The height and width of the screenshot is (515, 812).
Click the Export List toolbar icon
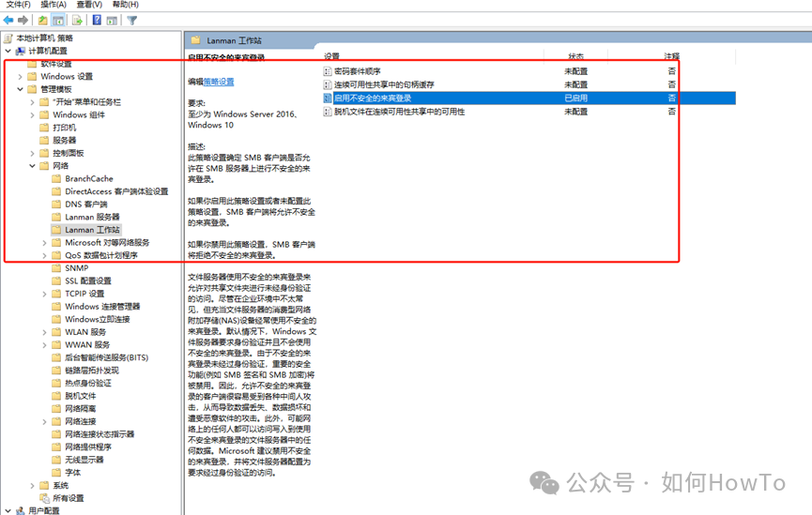pyautogui.click(x=77, y=21)
